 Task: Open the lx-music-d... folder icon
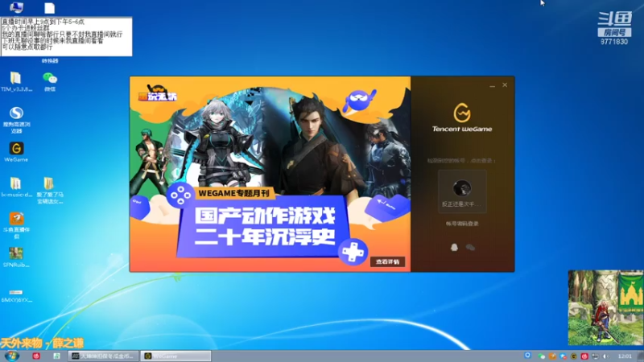pyautogui.click(x=16, y=187)
